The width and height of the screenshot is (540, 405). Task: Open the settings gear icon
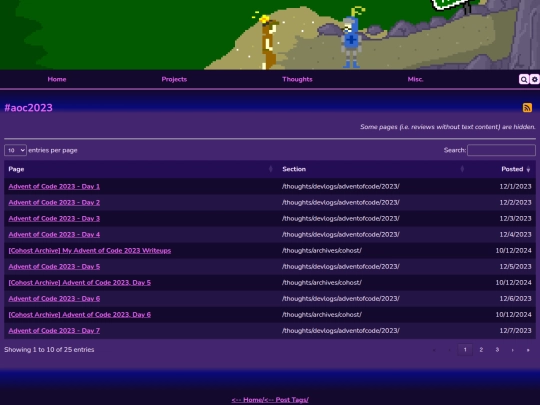[534, 80]
